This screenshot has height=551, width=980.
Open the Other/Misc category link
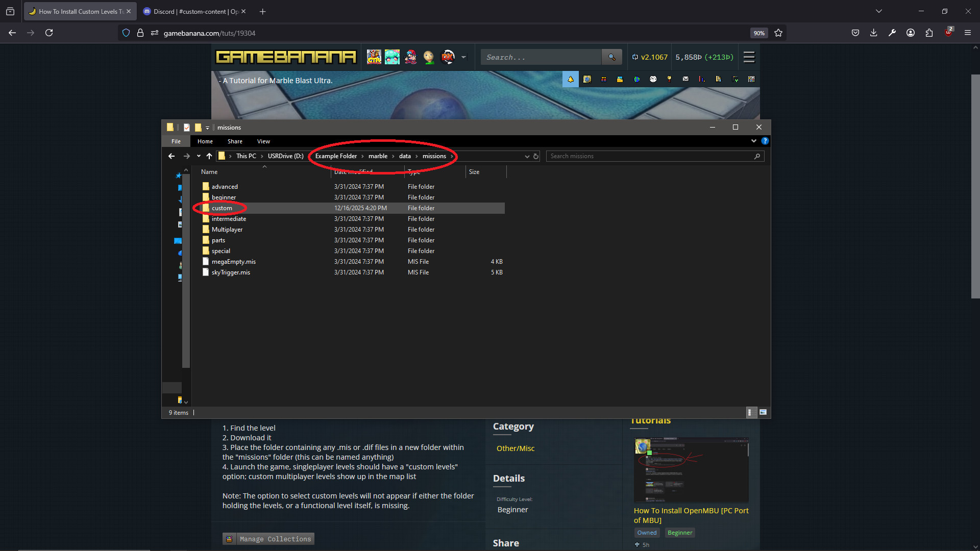pyautogui.click(x=515, y=448)
